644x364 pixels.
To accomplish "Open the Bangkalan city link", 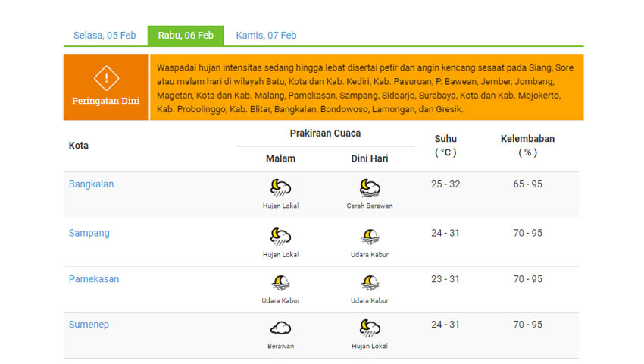I will 91,184.
